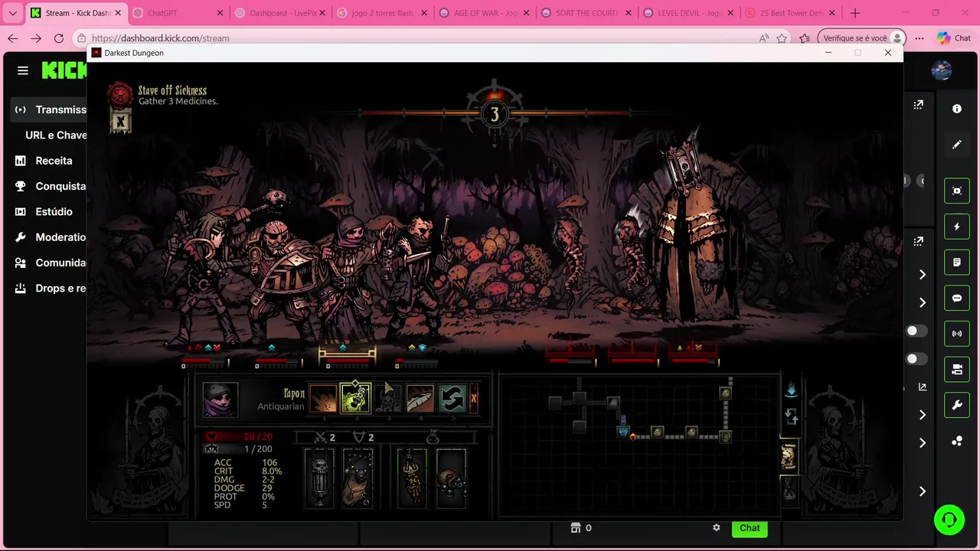980x551 pixels.
Task: Click the Kick logo
Action: point(64,70)
